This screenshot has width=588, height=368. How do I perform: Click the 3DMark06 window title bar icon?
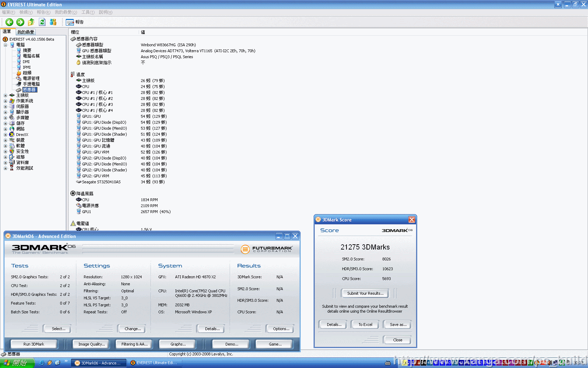(x=8, y=236)
